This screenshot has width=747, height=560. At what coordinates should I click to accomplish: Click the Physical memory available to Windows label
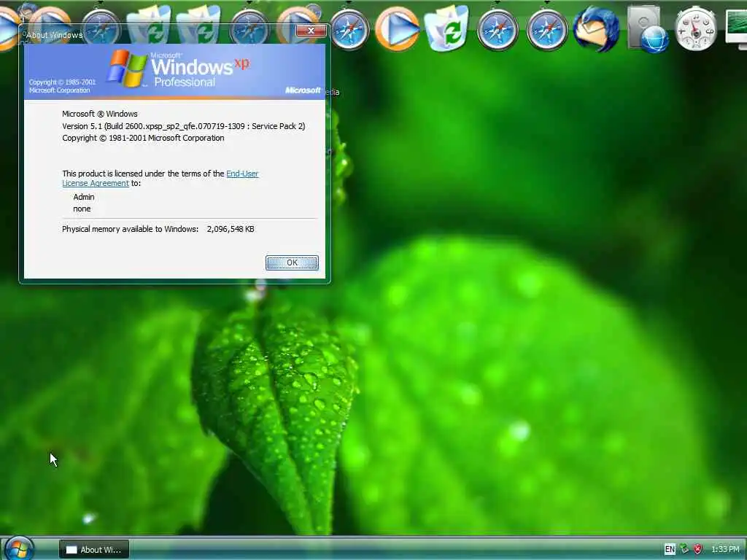pos(130,229)
